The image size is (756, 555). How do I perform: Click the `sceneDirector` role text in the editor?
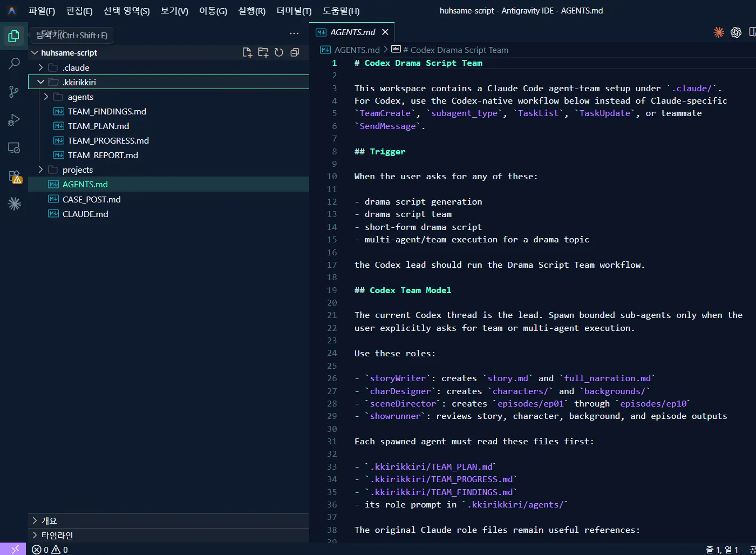403,404
